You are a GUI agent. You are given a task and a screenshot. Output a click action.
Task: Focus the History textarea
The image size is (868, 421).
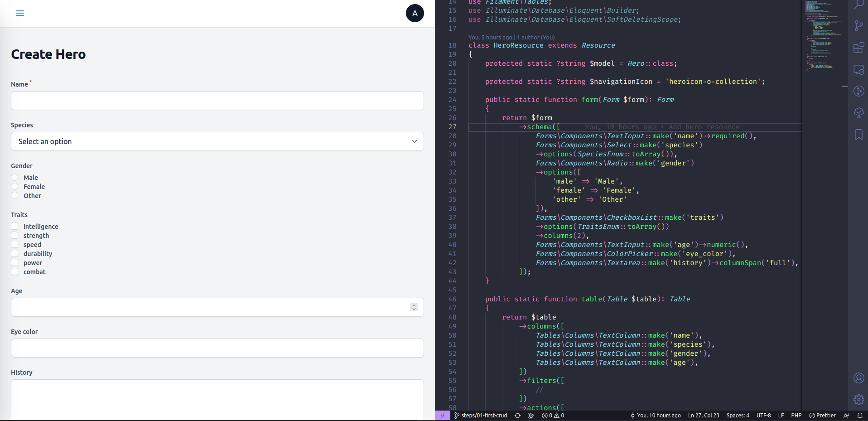click(217, 400)
